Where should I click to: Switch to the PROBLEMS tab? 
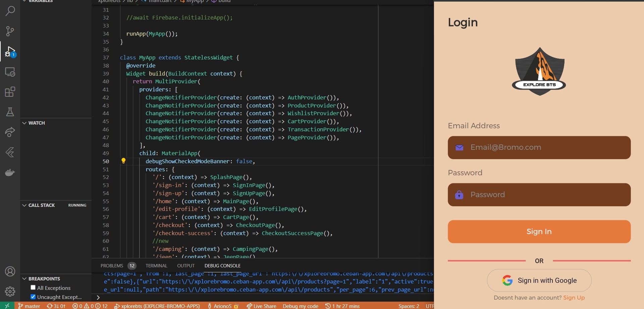click(112, 266)
